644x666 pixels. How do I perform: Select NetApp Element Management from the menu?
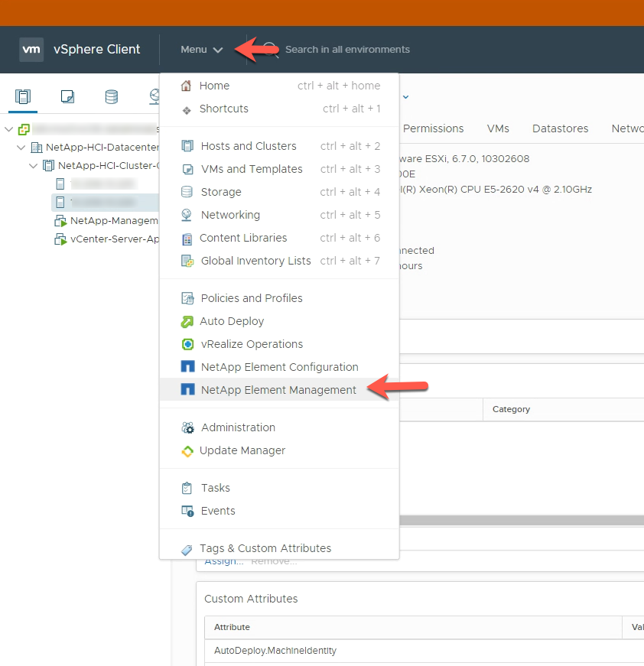pyautogui.click(x=279, y=389)
